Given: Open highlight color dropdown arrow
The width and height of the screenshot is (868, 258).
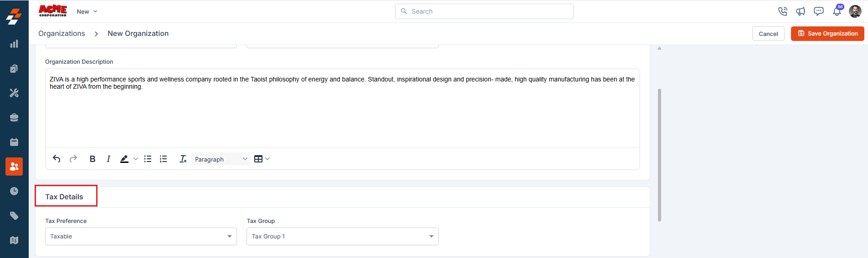Looking at the screenshot, I should point(136,159).
